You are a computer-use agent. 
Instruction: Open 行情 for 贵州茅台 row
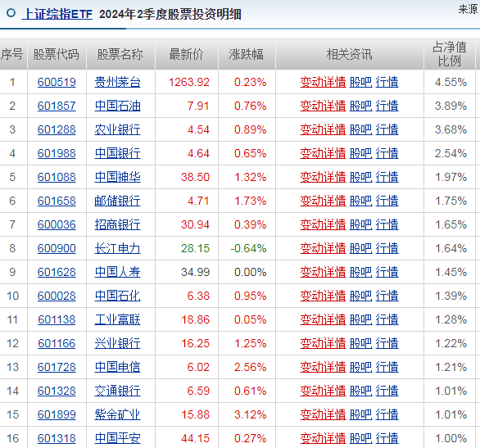tap(387, 82)
